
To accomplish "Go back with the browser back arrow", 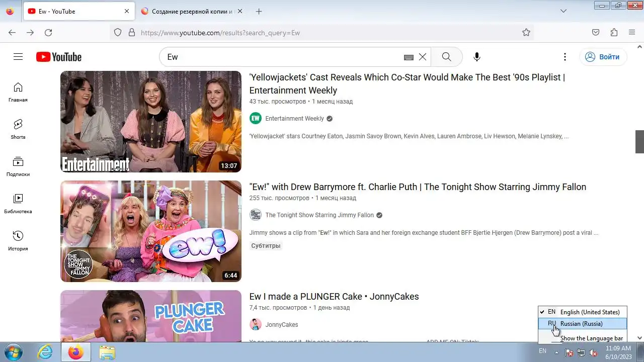I will click(12, 33).
